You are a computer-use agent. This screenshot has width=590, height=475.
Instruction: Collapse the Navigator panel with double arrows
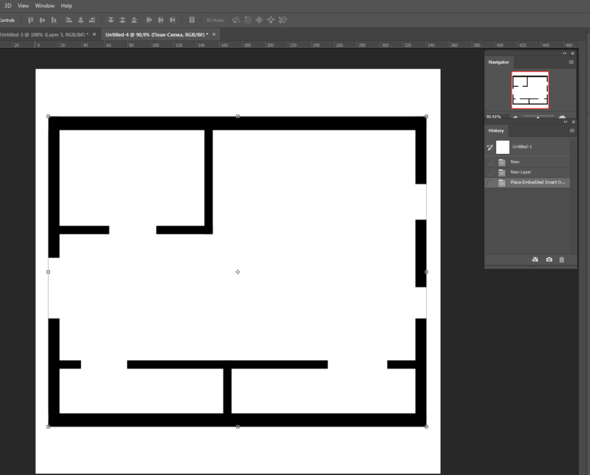[564, 53]
